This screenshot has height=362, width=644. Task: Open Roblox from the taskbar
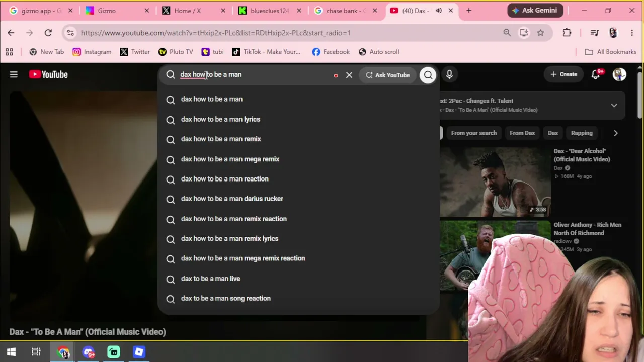pyautogui.click(x=139, y=352)
